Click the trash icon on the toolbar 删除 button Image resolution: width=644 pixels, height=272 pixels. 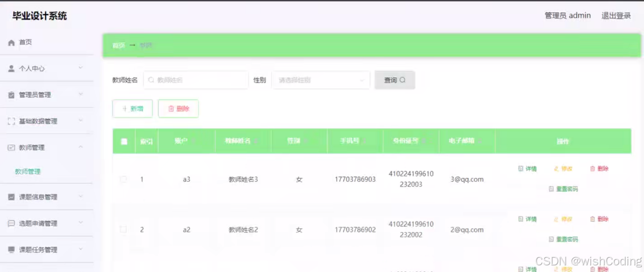tap(171, 108)
